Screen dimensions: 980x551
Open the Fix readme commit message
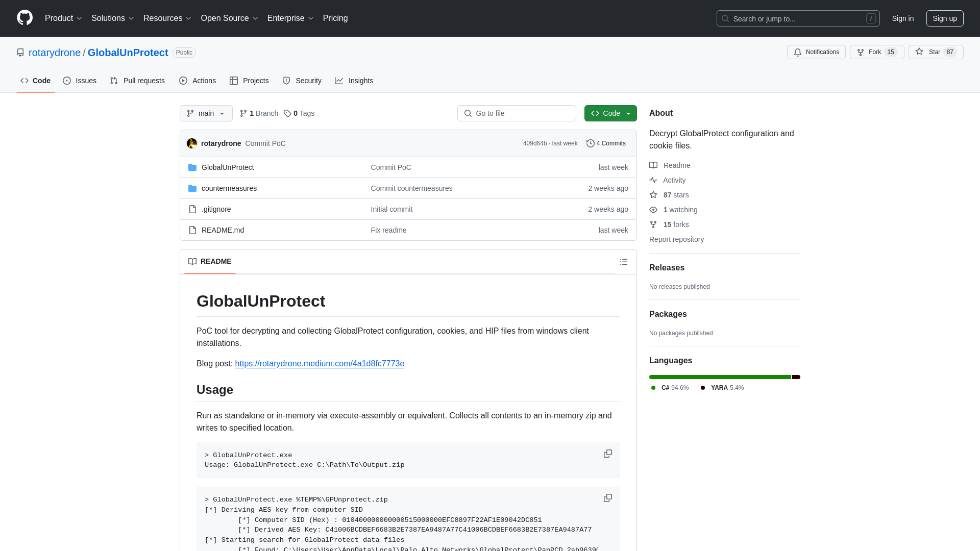(388, 230)
